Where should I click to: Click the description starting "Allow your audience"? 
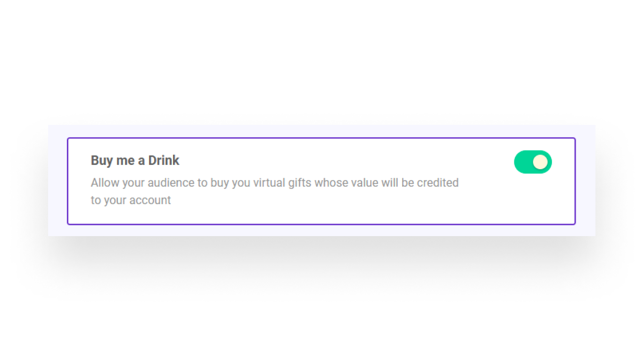(275, 191)
